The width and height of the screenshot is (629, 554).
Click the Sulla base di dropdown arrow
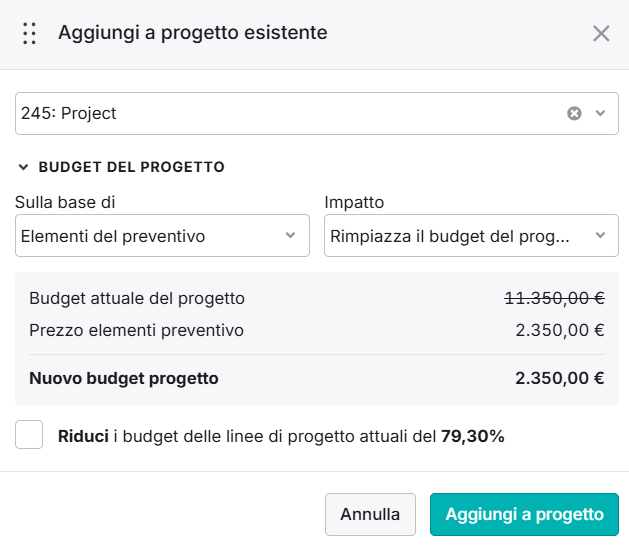pyautogui.click(x=290, y=235)
